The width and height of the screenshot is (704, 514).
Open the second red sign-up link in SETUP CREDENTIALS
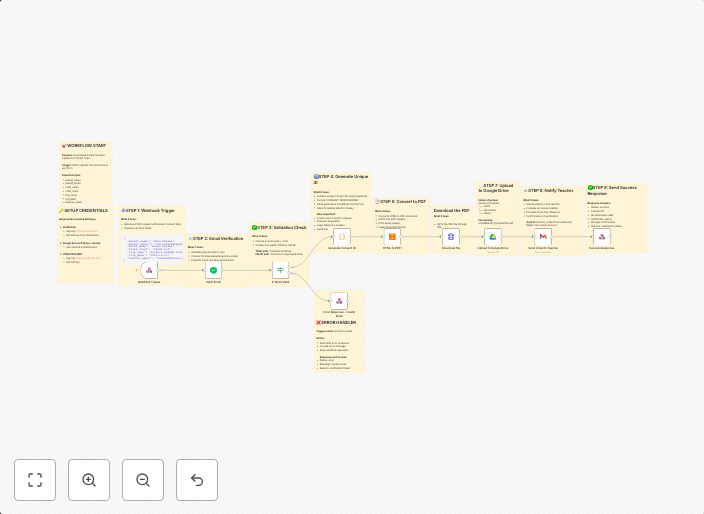click(88, 258)
